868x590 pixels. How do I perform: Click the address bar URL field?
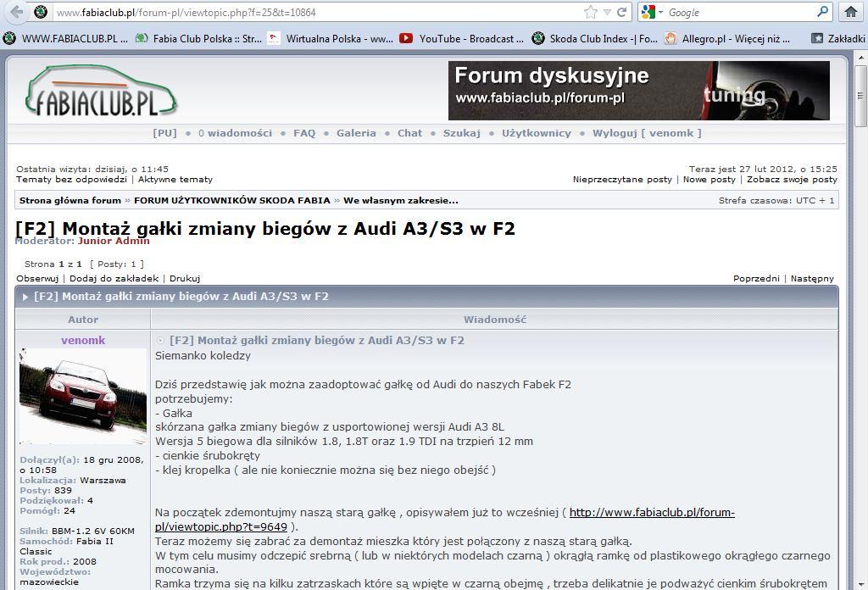pyautogui.click(x=317, y=12)
